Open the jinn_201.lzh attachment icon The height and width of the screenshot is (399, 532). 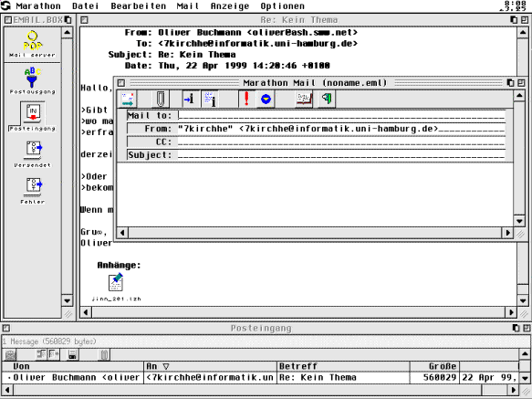tap(116, 287)
